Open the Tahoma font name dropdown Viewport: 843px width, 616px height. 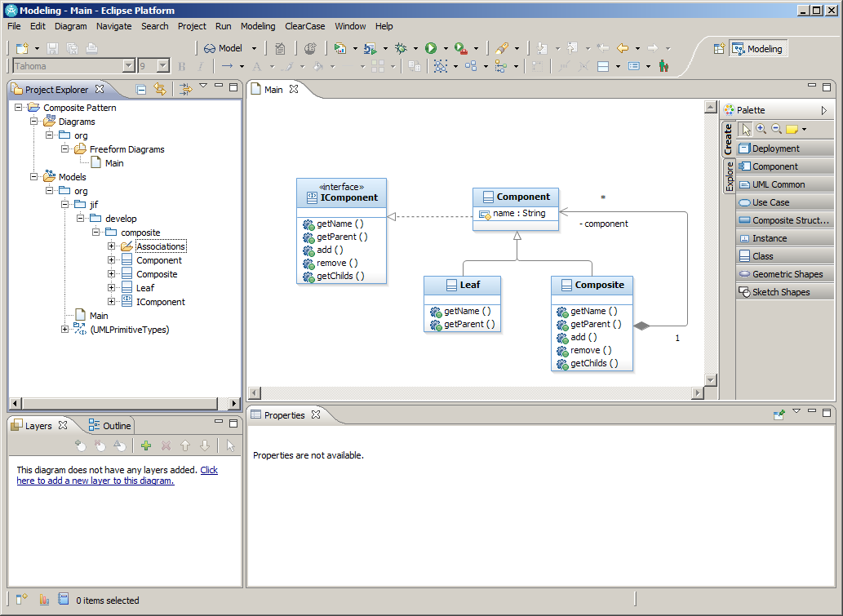click(x=128, y=66)
